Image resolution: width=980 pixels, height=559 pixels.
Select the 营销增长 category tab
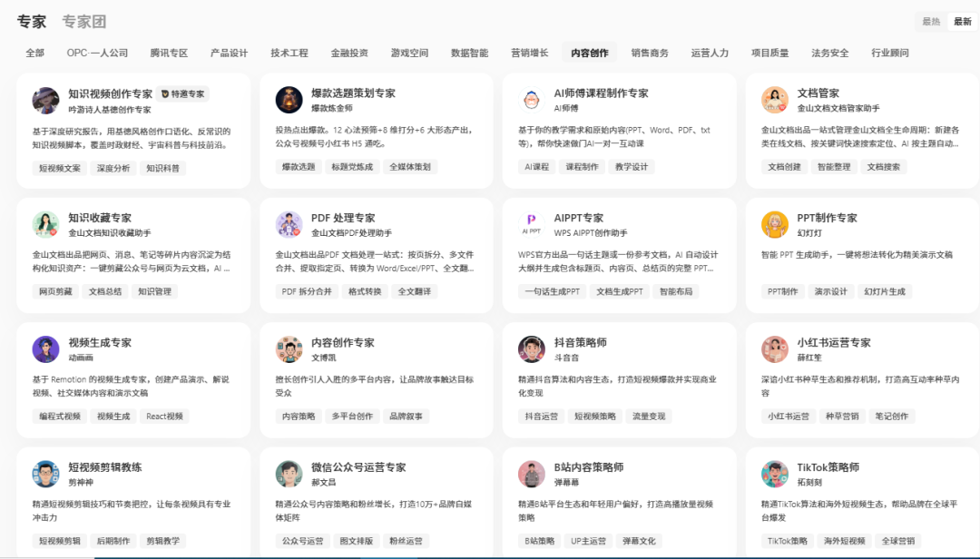pyautogui.click(x=529, y=53)
